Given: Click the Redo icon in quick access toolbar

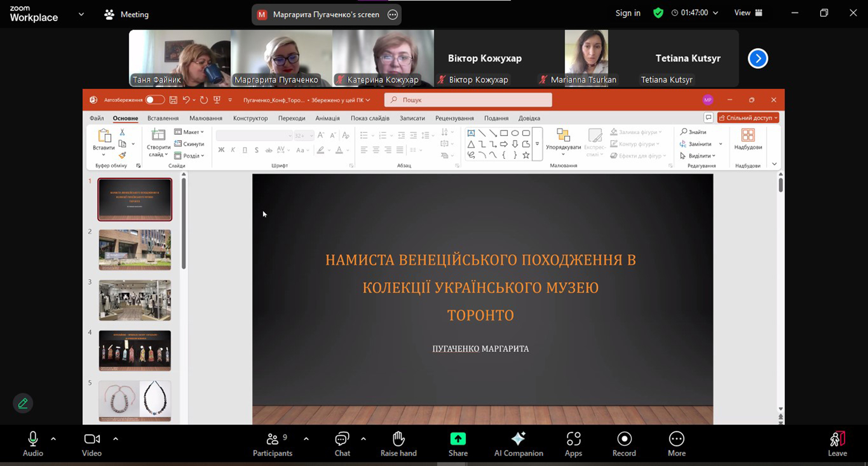Looking at the screenshot, I should click(x=204, y=100).
